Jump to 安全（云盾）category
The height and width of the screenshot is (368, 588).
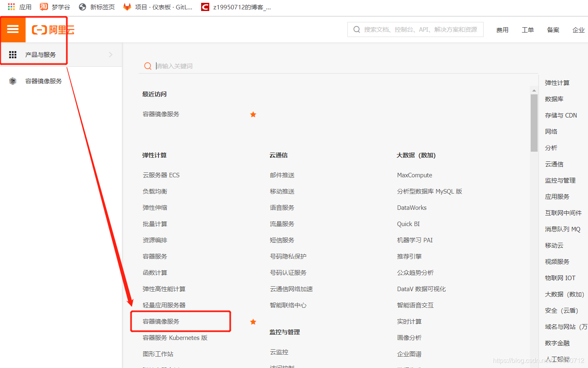[561, 311]
